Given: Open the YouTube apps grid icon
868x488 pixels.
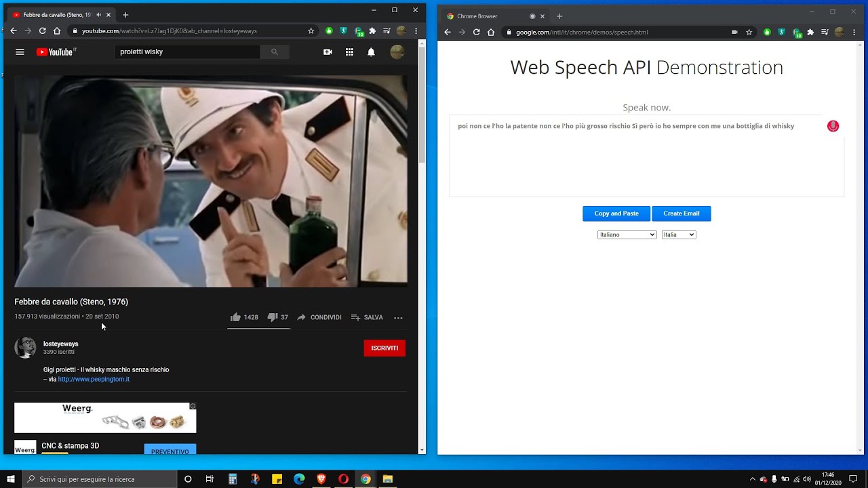Looking at the screenshot, I should coord(349,52).
